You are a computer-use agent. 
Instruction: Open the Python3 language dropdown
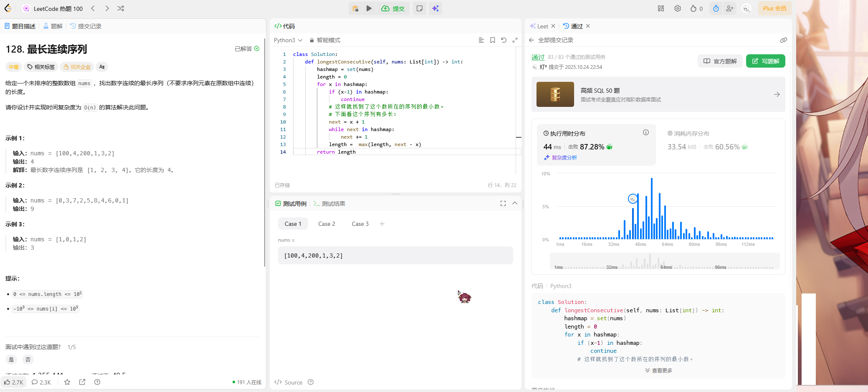tap(288, 40)
